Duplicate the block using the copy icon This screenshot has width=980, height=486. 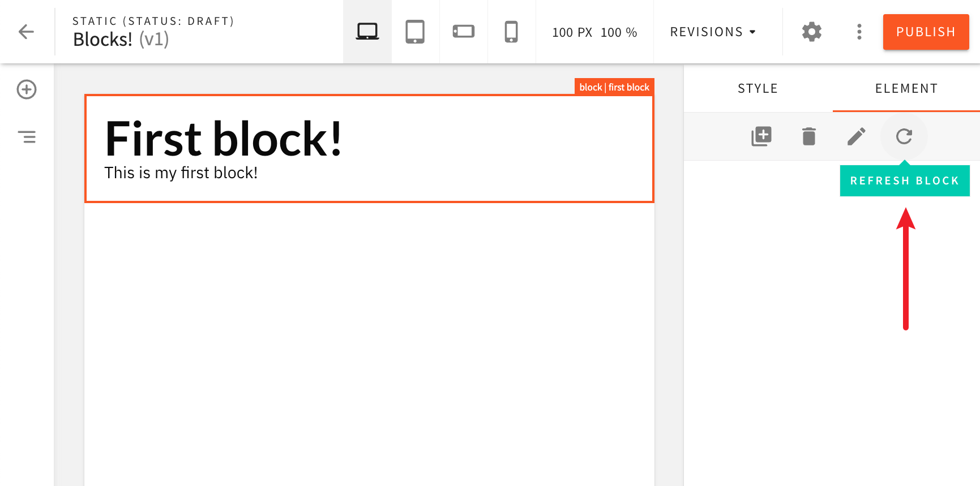click(x=761, y=136)
